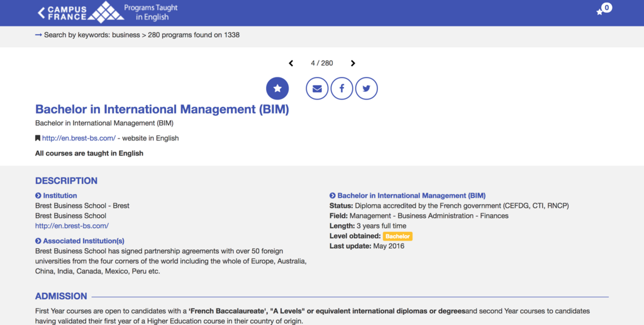Click Programs Taught in English header text
The height and width of the screenshot is (325, 644).
151,13
